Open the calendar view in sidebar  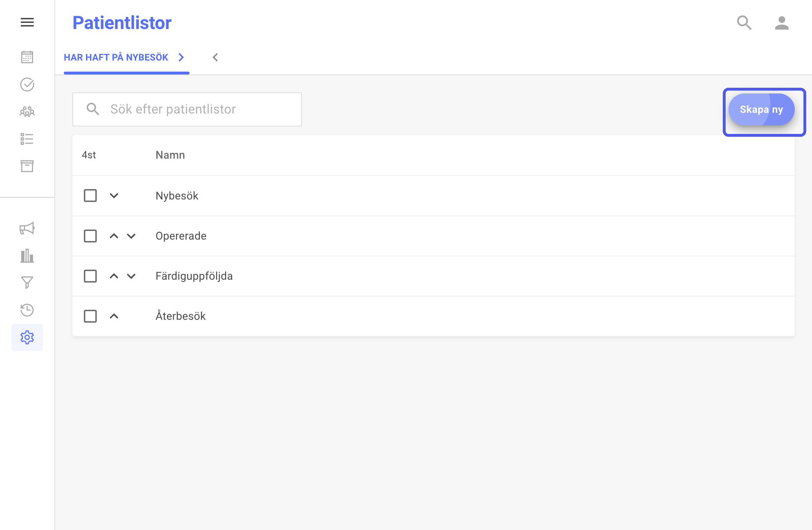27,57
